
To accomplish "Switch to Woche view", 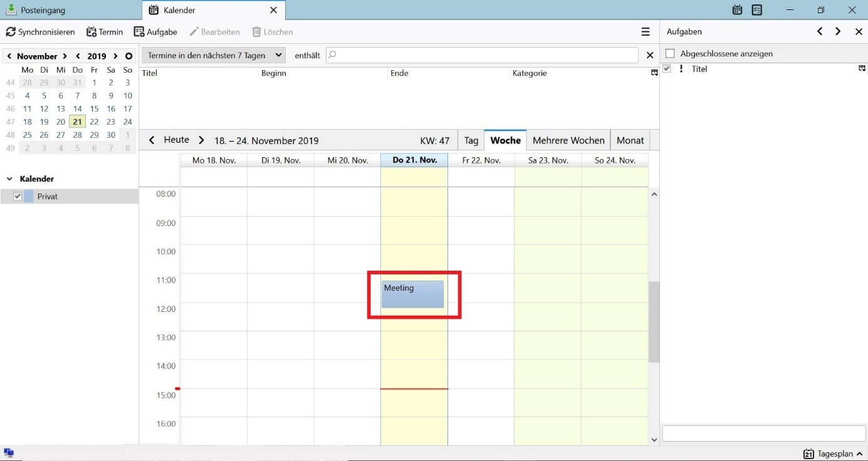I will [505, 140].
